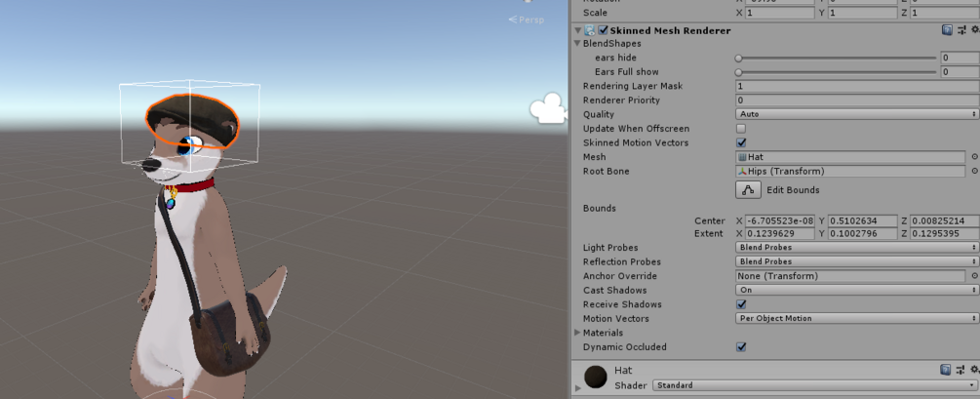Click the Renderer Priority field
This screenshot has height=399, width=980.
(x=857, y=100)
